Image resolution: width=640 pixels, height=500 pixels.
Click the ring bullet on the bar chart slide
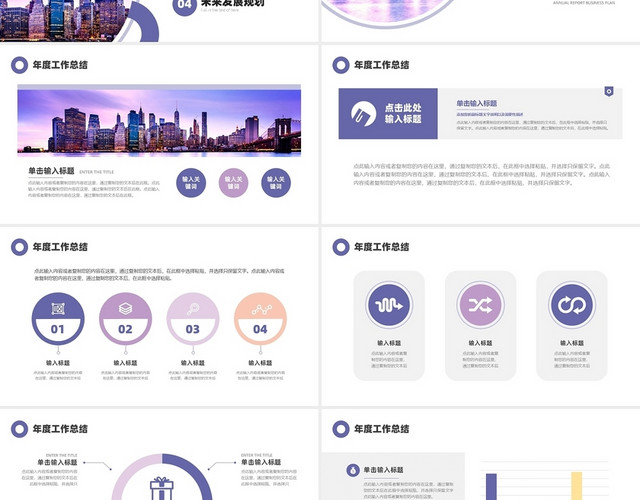click(341, 429)
